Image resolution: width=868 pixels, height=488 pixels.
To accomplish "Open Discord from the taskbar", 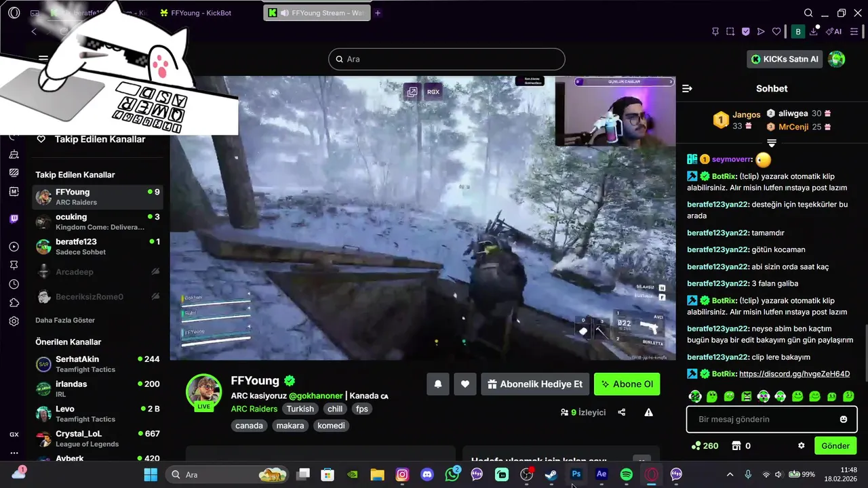I will (427, 474).
